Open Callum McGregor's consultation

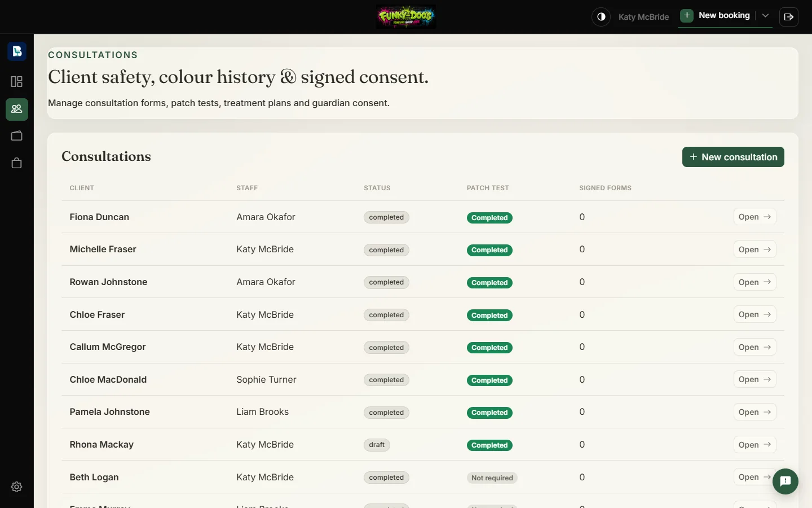(x=754, y=347)
